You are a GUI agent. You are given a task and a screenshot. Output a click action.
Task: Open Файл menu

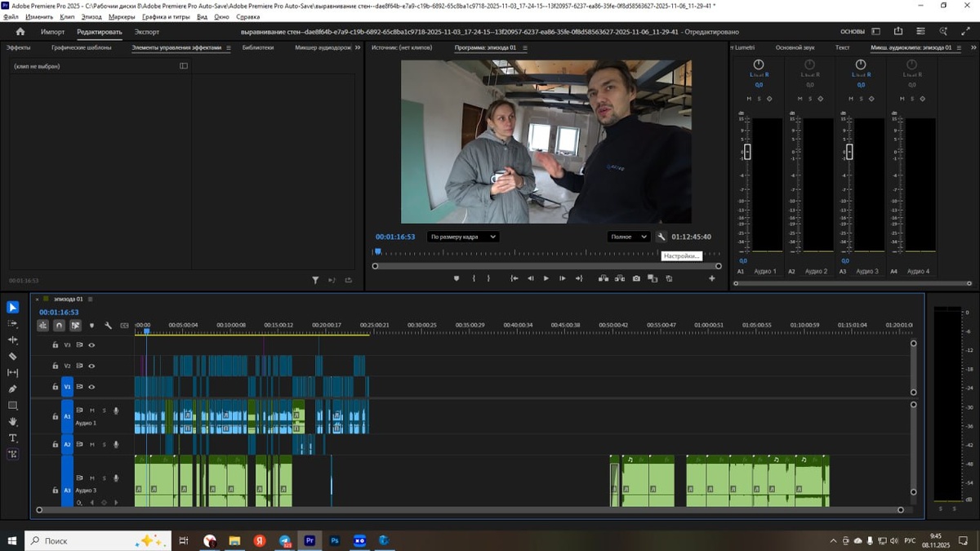click(x=11, y=16)
